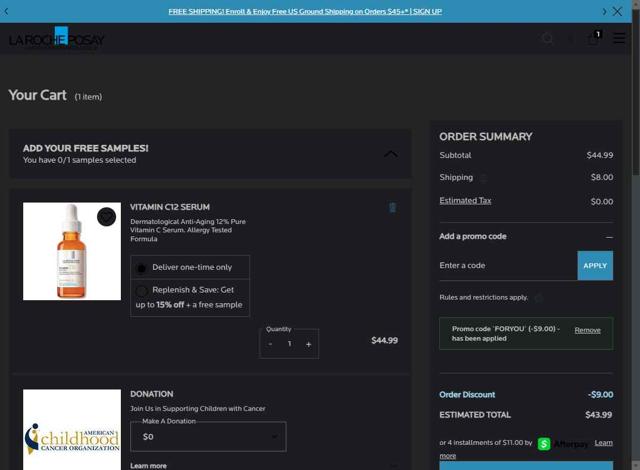Image resolution: width=640 pixels, height=470 pixels.
Task: Collapse the Add a promo code section
Action: (x=609, y=237)
